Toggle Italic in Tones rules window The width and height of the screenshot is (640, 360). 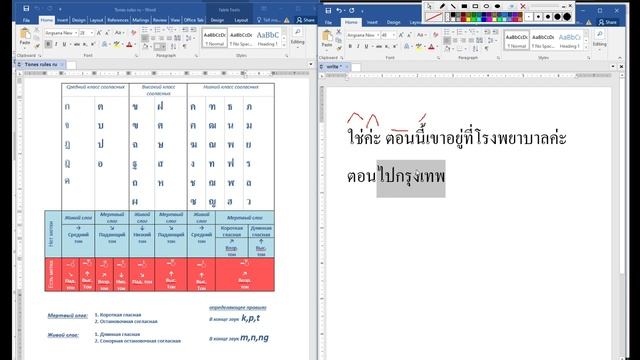(56, 44)
